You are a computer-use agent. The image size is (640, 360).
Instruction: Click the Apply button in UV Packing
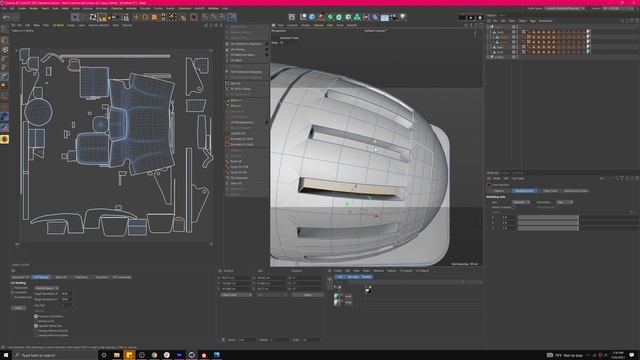click(x=19, y=308)
